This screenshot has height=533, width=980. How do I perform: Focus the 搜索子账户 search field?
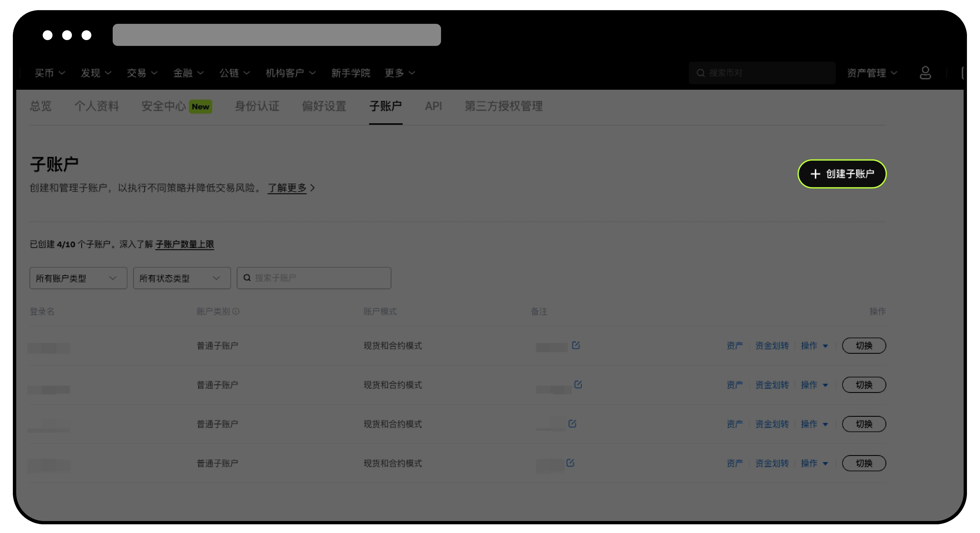(x=314, y=278)
